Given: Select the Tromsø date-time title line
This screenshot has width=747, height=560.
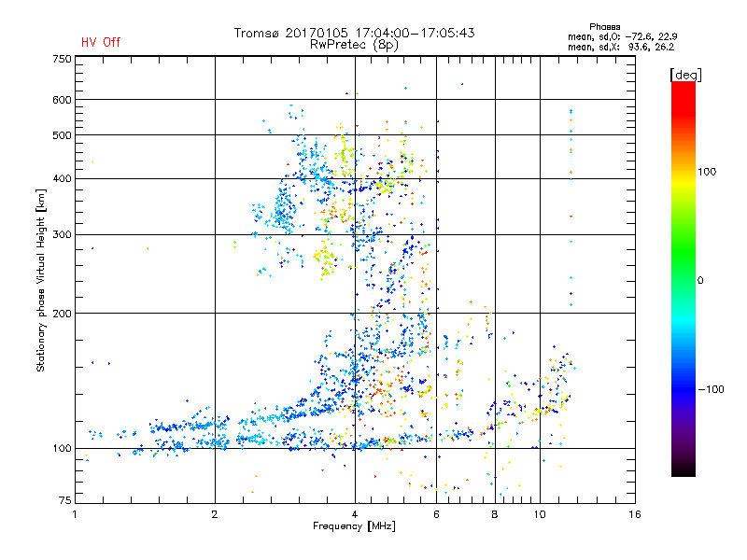Looking at the screenshot, I should pyautogui.click(x=354, y=33).
